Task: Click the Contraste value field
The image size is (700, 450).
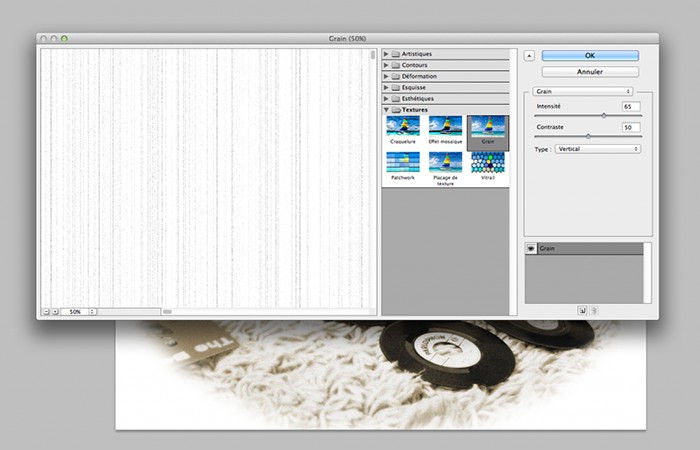Action: (631, 127)
